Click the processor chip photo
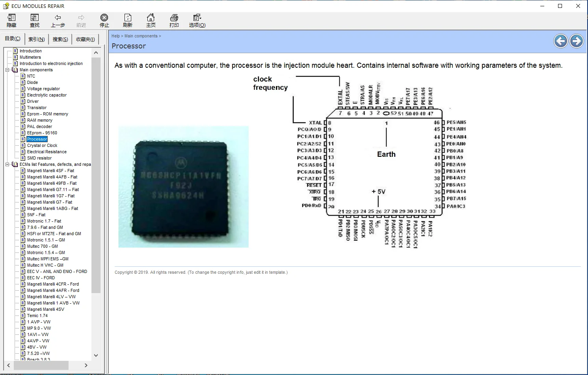This screenshot has width=588, height=375. 184,187
